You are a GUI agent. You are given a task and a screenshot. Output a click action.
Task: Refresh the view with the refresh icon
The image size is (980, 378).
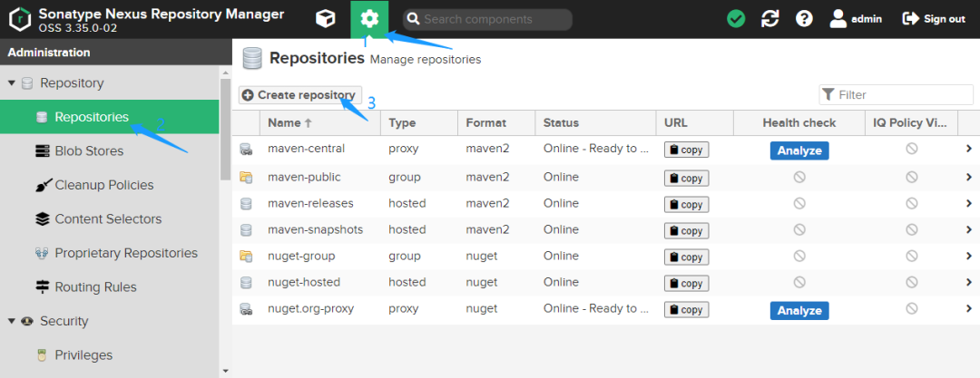[770, 19]
